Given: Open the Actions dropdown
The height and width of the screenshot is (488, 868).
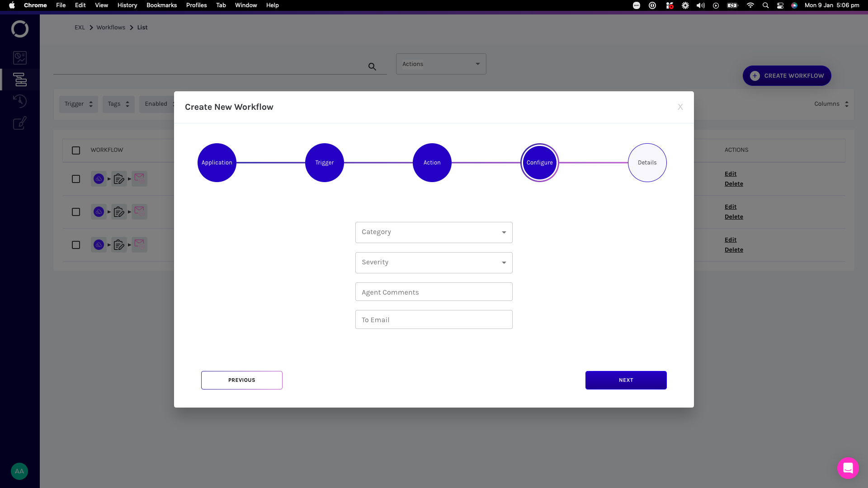Looking at the screenshot, I should 441,64.
